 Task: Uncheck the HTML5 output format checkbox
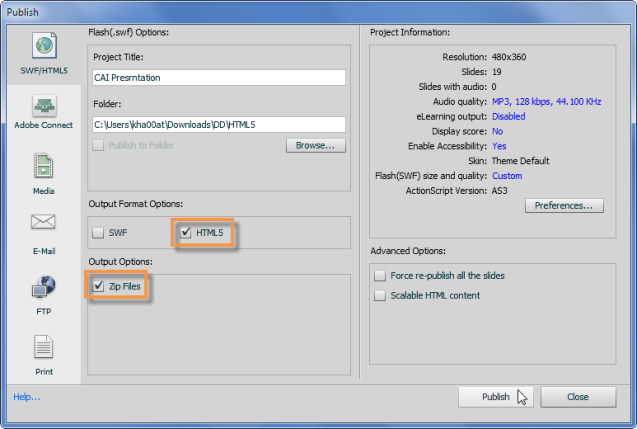186,232
